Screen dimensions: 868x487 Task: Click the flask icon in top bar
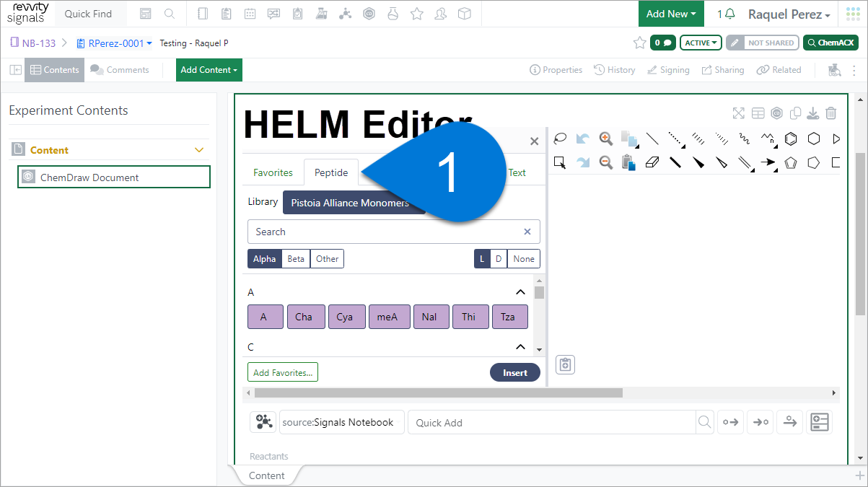click(393, 14)
